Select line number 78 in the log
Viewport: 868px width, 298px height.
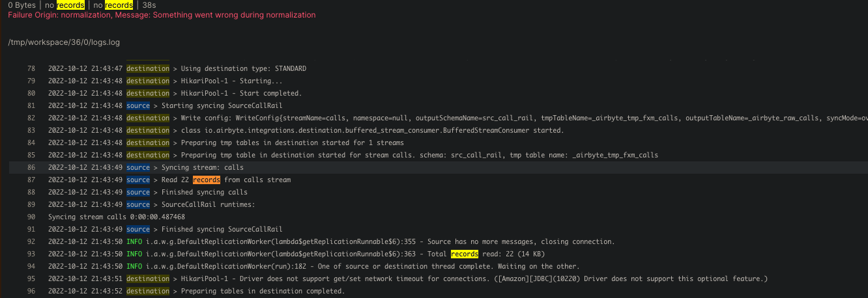[x=31, y=68]
